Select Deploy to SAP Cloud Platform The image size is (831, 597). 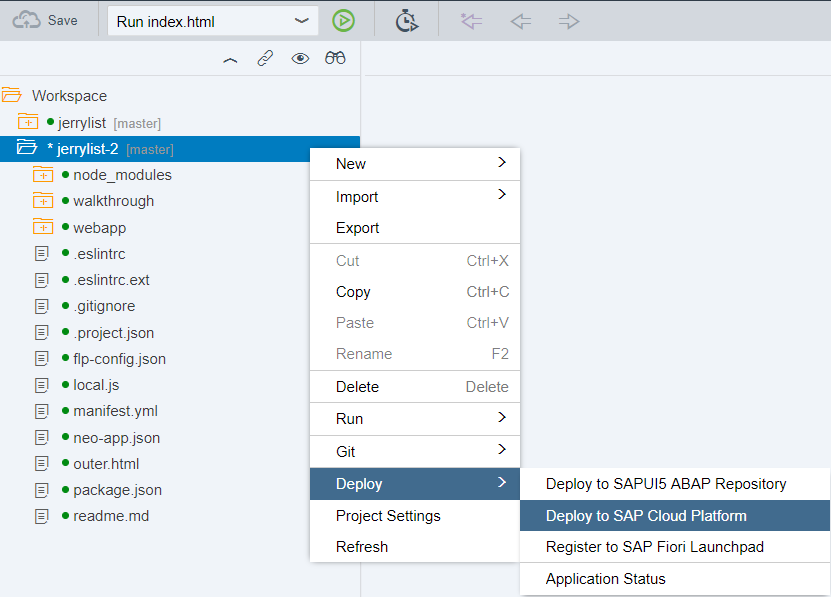pyautogui.click(x=675, y=516)
